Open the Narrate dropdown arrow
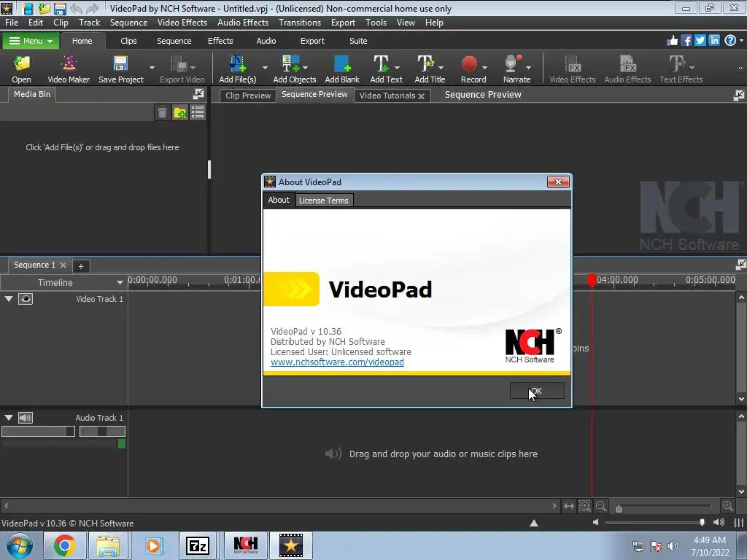This screenshot has width=747, height=560. pyautogui.click(x=528, y=68)
